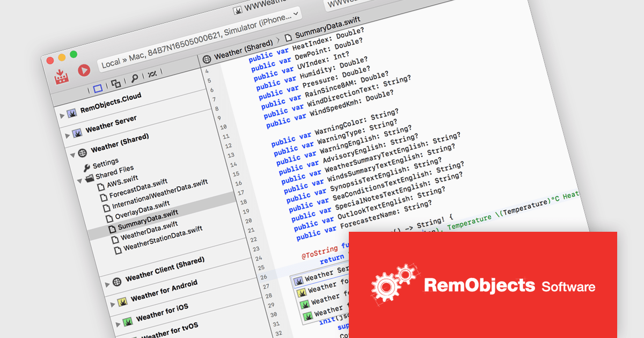Viewport: 644px width, 338px height.
Task: Open WeatherStationData.swift
Action: (x=163, y=238)
